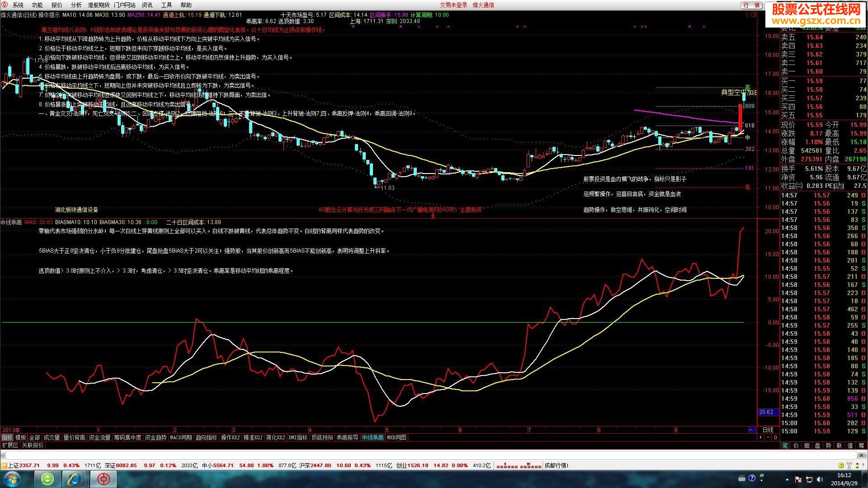This screenshot has height=488, width=868.
Task: Switch to 成交量 indicator tab
Action: [52, 437]
